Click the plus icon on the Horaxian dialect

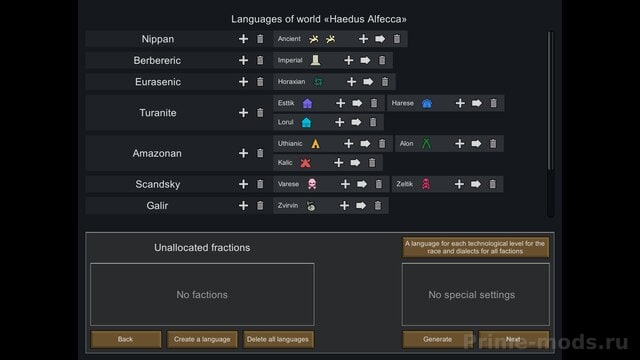pyautogui.click(x=351, y=82)
